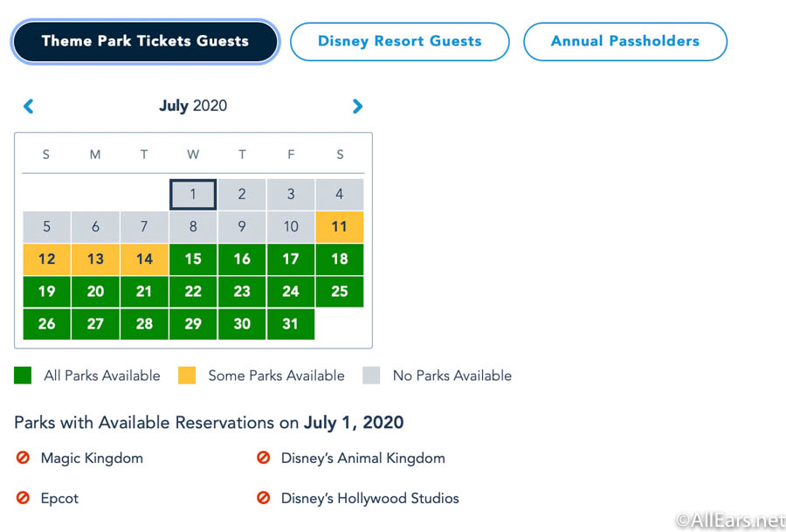Click the green All Parks Available swatch

[23, 375]
